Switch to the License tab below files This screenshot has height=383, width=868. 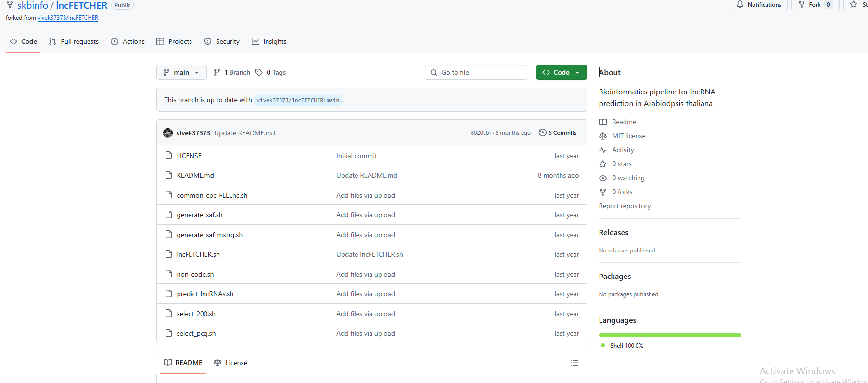pos(230,363)
